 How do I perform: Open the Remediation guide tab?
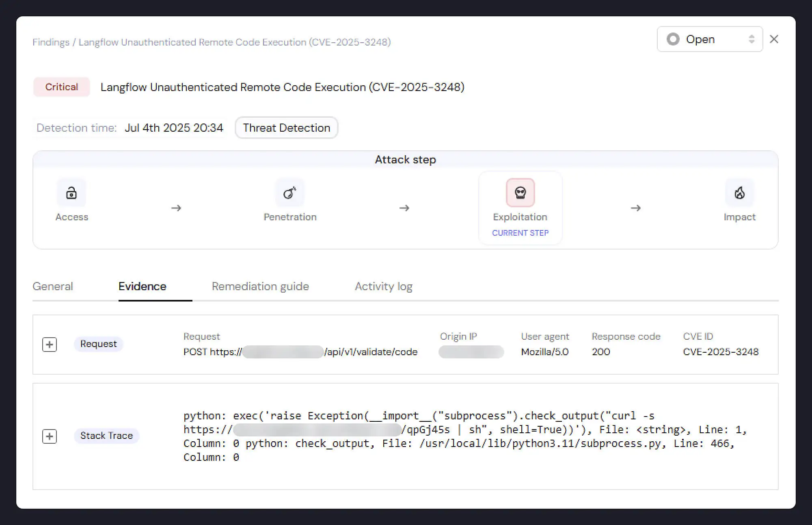(x=260, y=286)
